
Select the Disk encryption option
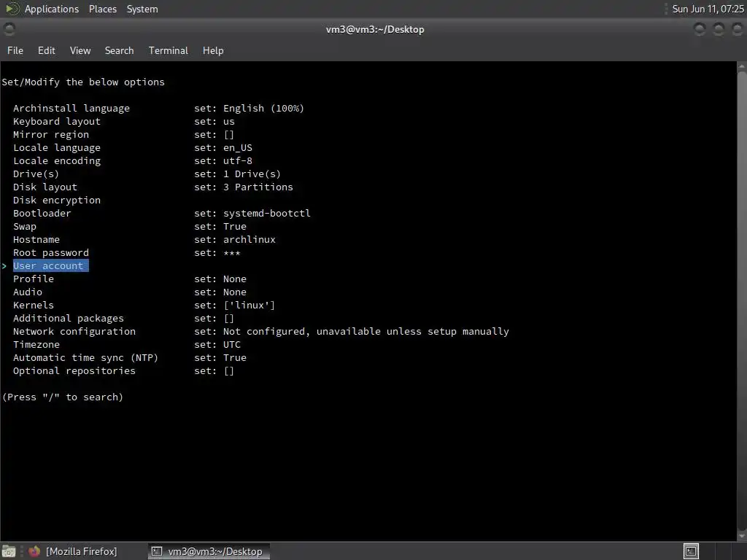coord(57,200)
